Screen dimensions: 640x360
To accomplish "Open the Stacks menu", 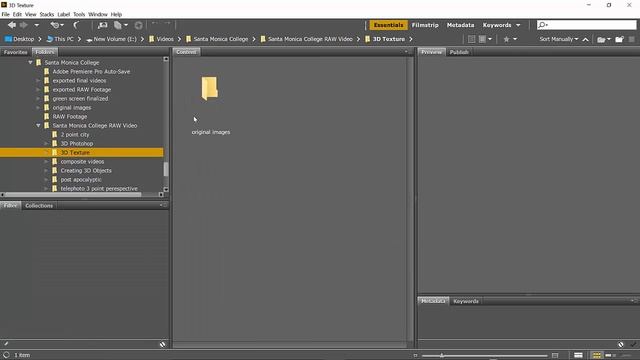I will (x=47, y=14).
